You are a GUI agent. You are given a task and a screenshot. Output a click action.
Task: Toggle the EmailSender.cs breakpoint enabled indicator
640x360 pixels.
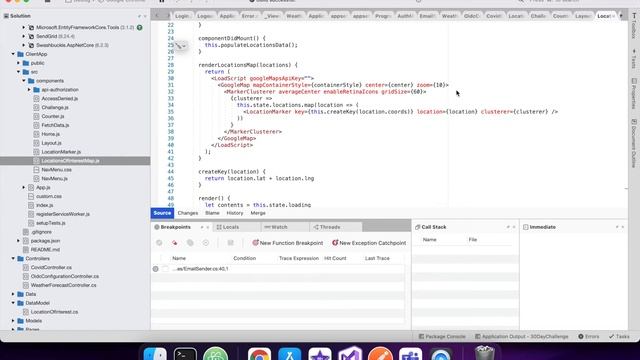point(156,269)
